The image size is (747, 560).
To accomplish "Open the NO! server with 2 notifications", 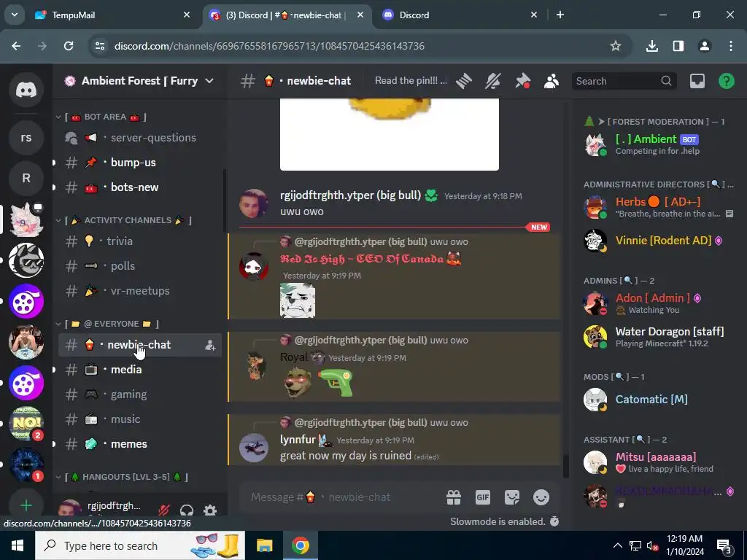I will point(26,424).
